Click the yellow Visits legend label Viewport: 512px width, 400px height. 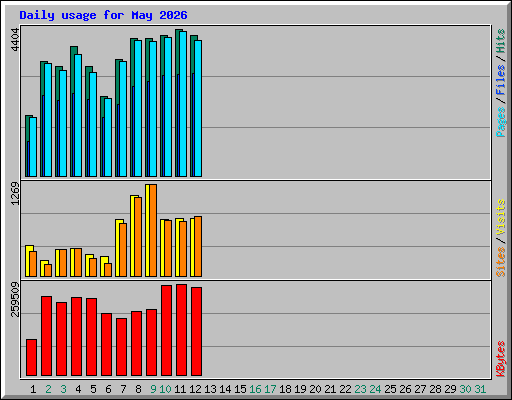[501, 218]
